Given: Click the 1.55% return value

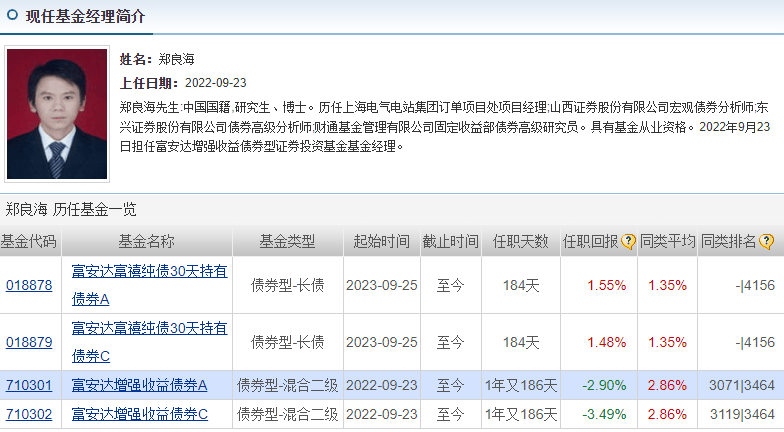Looking at the screenshot, I should [x=606, y=285].
